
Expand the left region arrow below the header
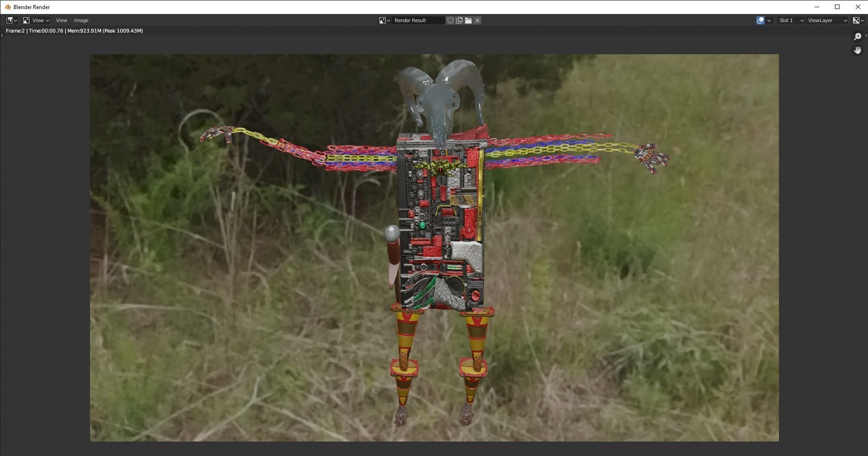(2, 36)
